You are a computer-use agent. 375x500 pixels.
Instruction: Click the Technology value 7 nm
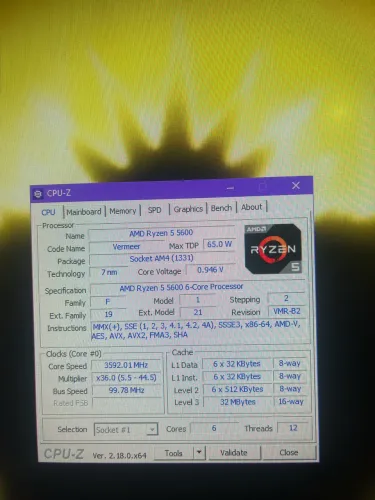(x=109, y=272)
